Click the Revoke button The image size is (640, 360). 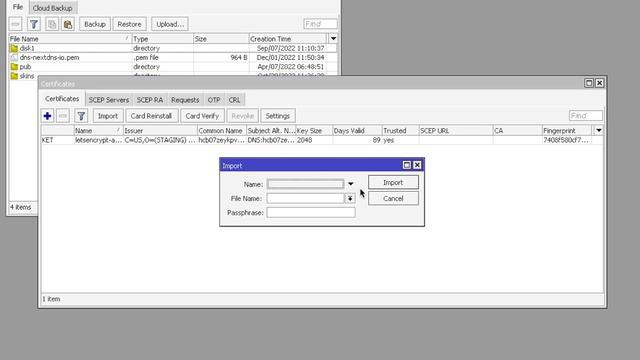point(242,116)
